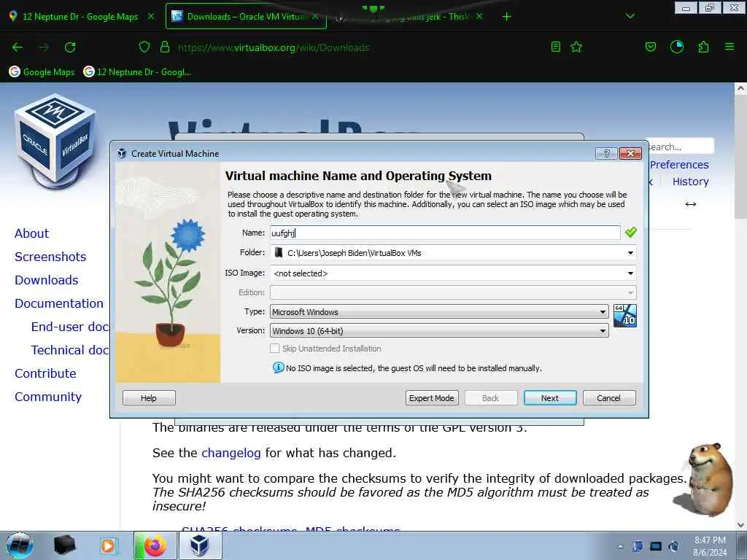Open media player taskbar icon

pos(109,545)
